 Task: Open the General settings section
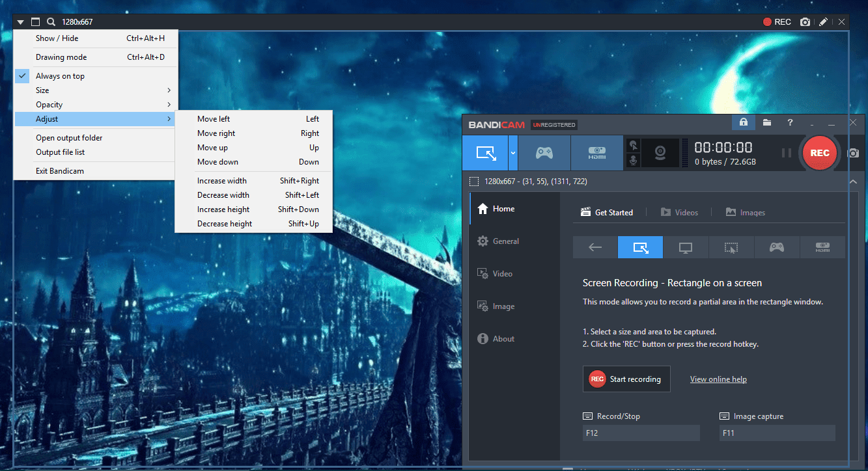tap(514, 241)
